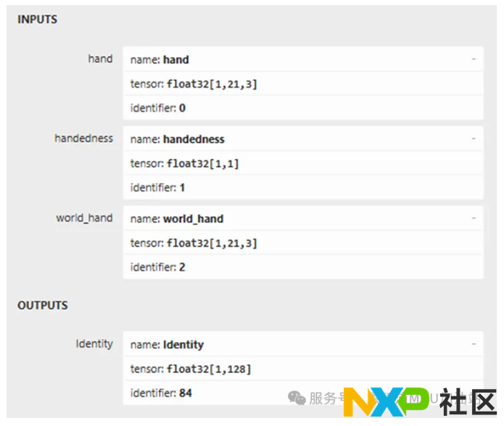Select world_hand tensor float32[1,21,3] row
504x426 pixels.
point(303,242)
